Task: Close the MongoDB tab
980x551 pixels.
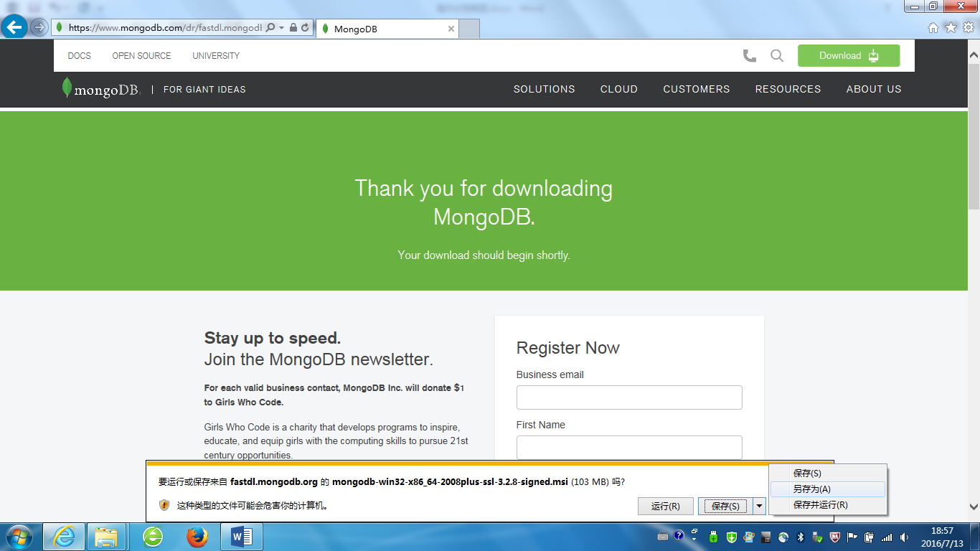Action: (x=451, y=29)
